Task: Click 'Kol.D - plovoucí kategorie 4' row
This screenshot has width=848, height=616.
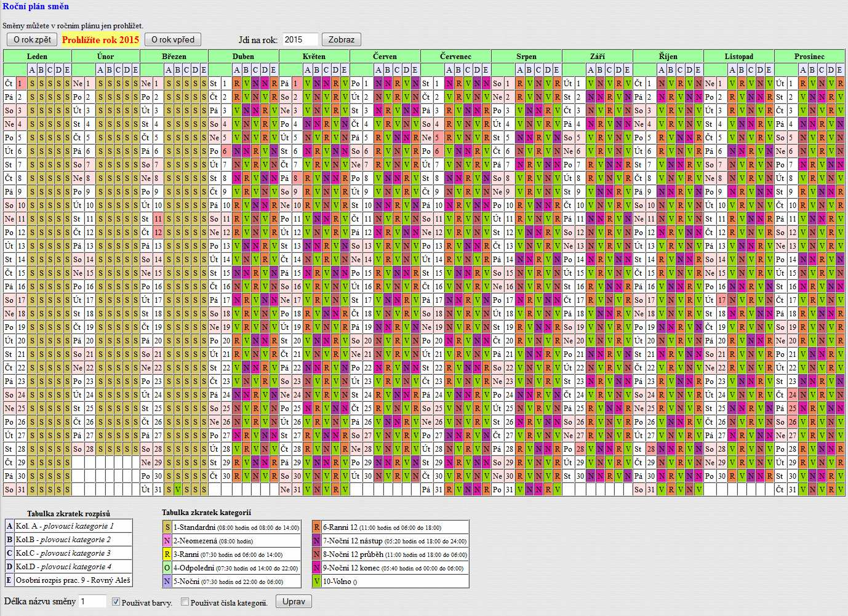Action: coord(68,567)
